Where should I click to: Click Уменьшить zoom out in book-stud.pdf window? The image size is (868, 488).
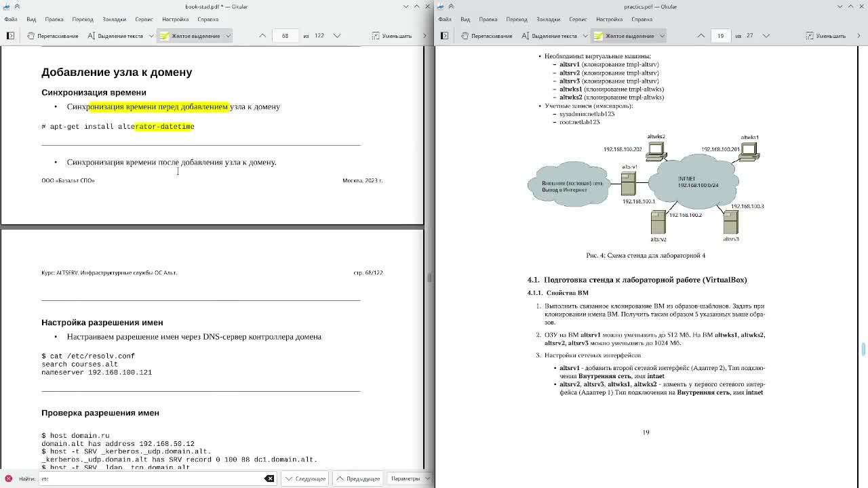[x=391, y=36]
